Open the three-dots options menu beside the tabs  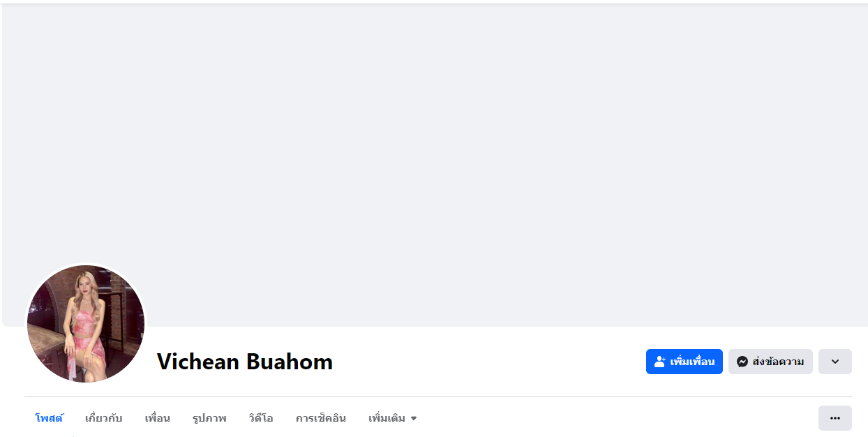835,418
